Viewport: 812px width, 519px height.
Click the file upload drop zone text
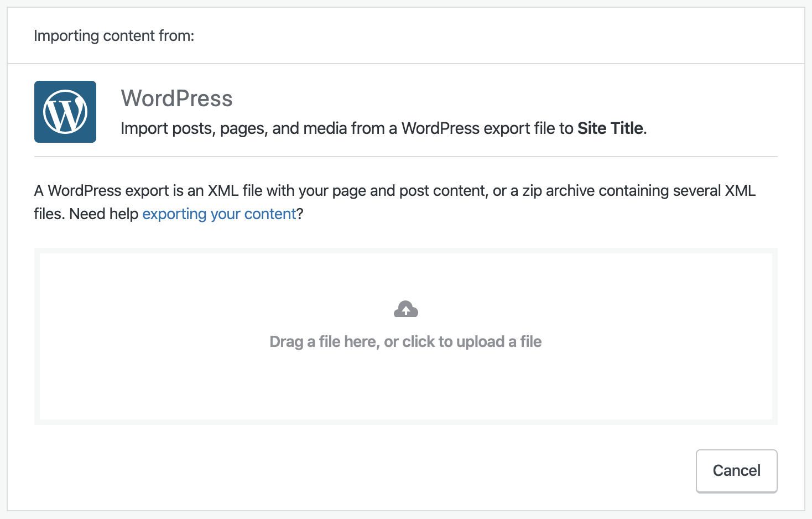pos(405,342)
